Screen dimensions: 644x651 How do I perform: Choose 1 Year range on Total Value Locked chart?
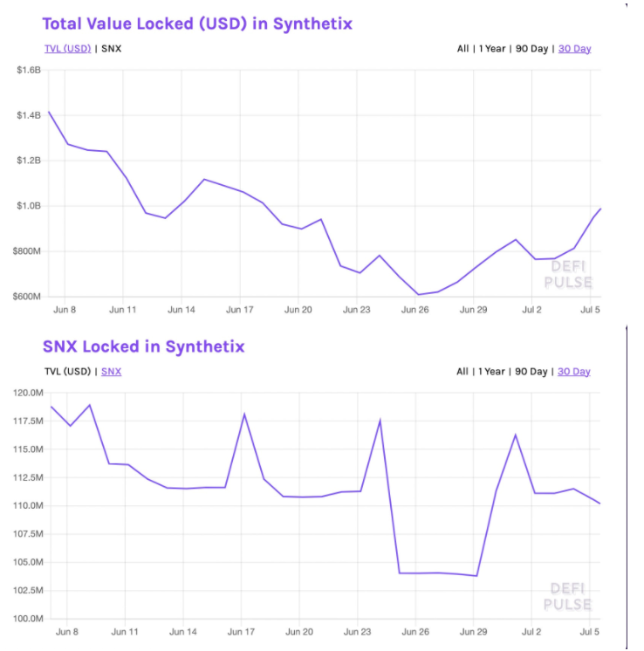click(492, 48)
